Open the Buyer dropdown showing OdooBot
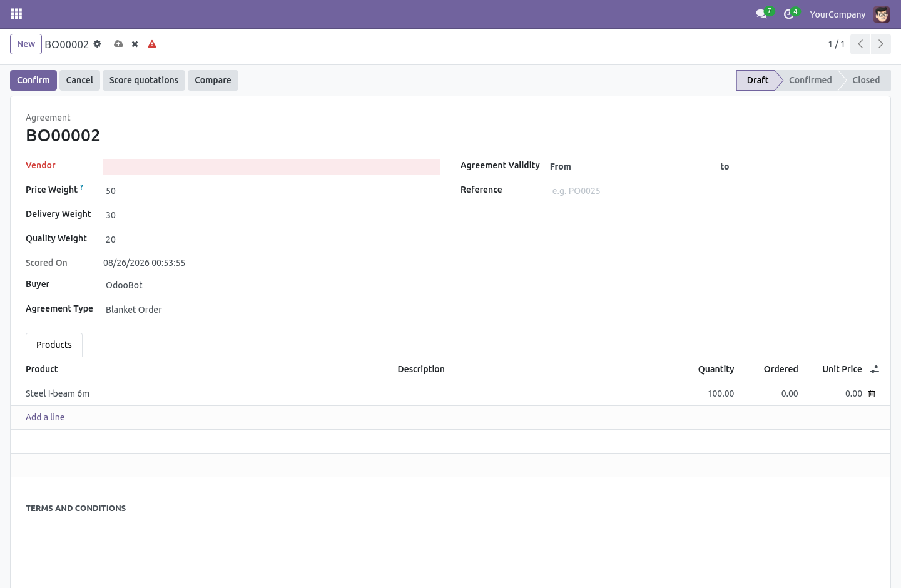The image size is (901, 588). click(x=272, y=285)
